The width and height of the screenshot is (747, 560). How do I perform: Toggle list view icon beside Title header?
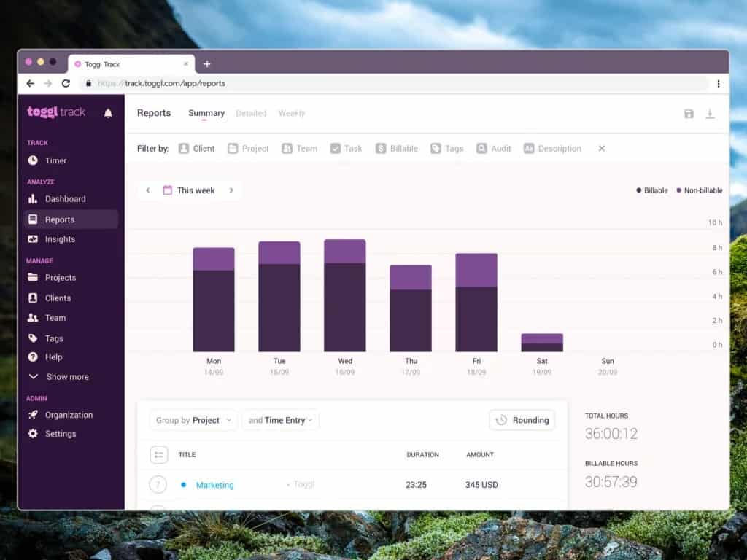click(158, 455)
